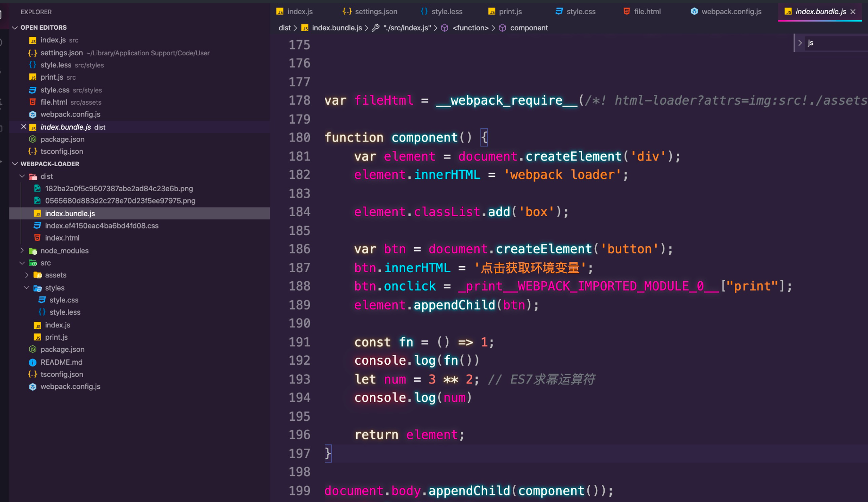Close the index.bundle.js editor tab
The width and height of the screenshot is (868, 502).
point(853,12)
